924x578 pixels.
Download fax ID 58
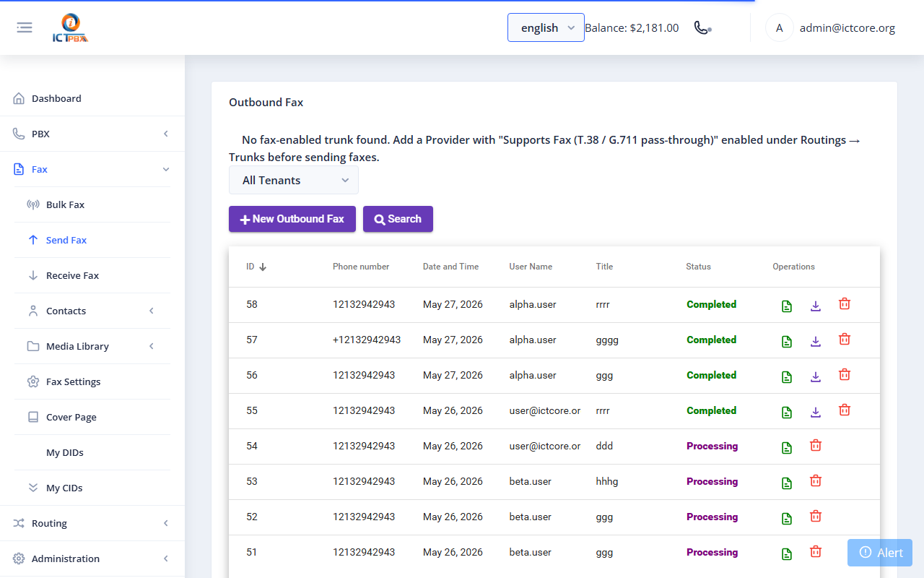tap(816, 306)
